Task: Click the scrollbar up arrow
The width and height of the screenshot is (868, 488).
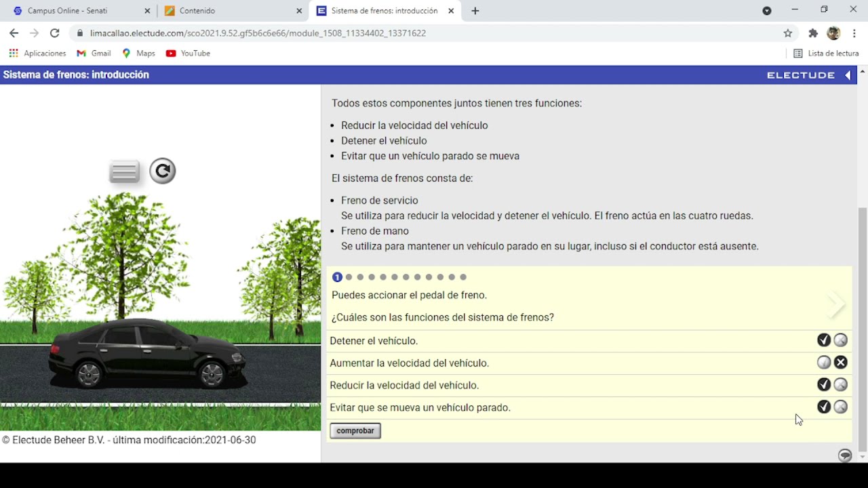Action: click(863, 70)
